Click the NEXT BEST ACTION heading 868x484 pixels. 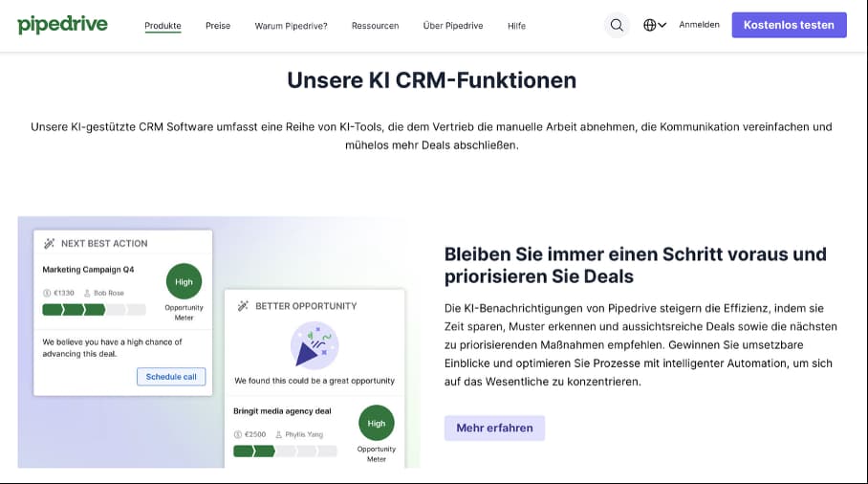tap(104, 243)
